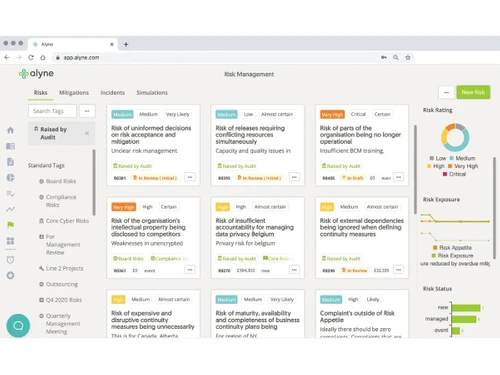Image resolution: width=500 pixels, height=375 pixels.
Task: Click the risk cards vertical scrollbar
Action: 415,169
